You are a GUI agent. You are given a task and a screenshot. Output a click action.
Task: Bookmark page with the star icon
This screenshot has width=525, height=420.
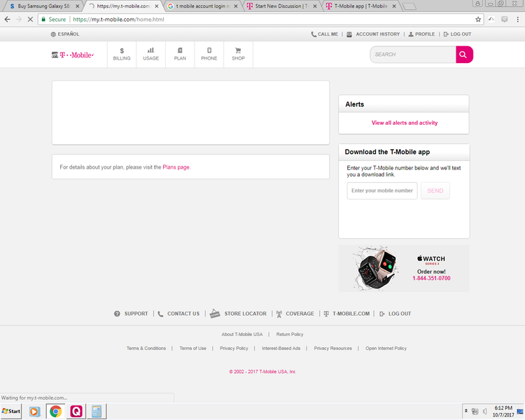[x=478, y=20]
